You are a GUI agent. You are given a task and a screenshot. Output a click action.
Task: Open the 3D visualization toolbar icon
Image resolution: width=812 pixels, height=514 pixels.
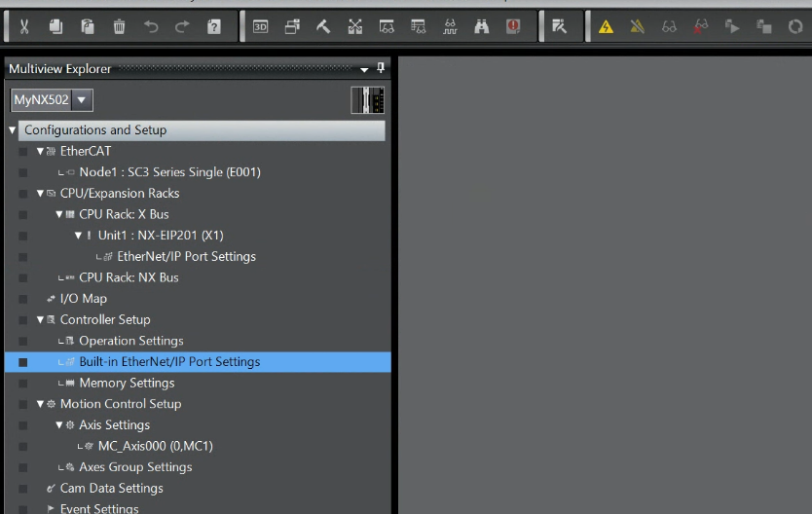260,27
